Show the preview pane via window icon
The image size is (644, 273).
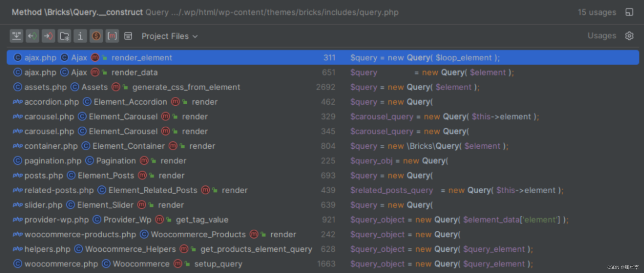pos(128,36)
